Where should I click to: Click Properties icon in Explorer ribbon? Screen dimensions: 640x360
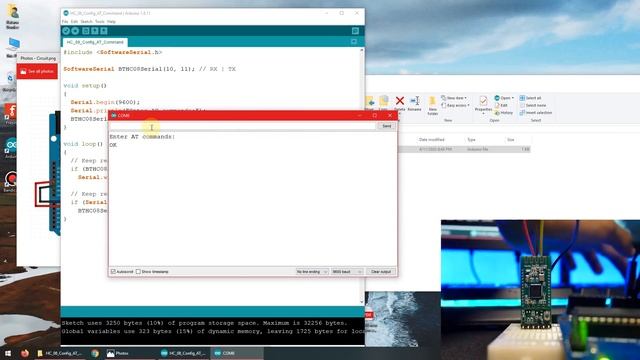[x=483, y=104]
